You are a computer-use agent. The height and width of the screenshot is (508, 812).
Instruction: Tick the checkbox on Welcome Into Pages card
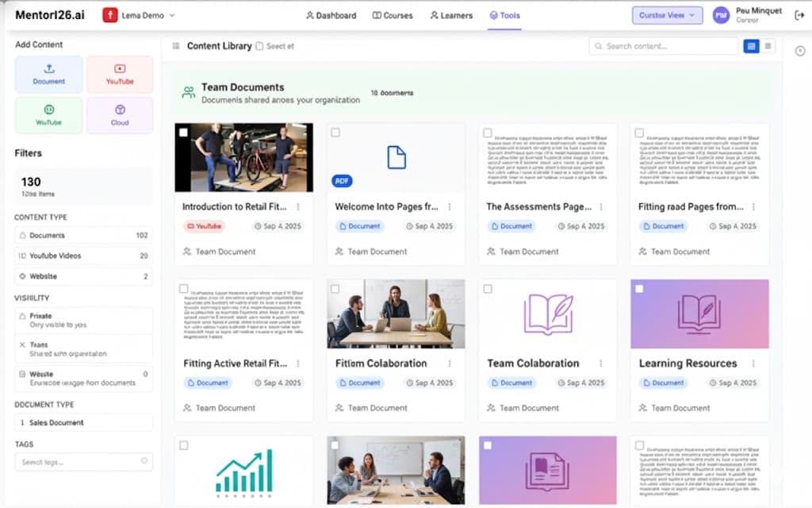pyautogui.click(x=335, y=133)
